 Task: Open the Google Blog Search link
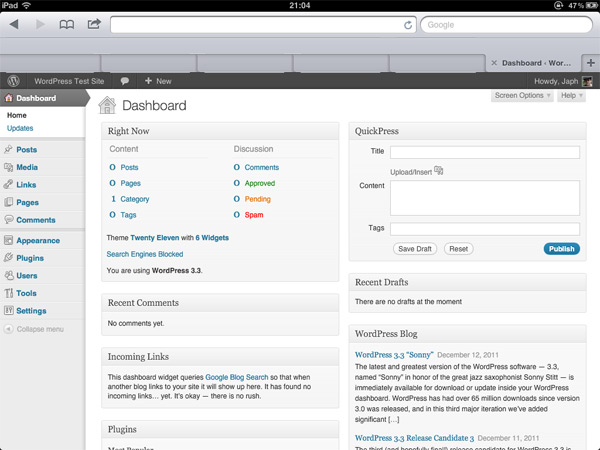[236, 377]
